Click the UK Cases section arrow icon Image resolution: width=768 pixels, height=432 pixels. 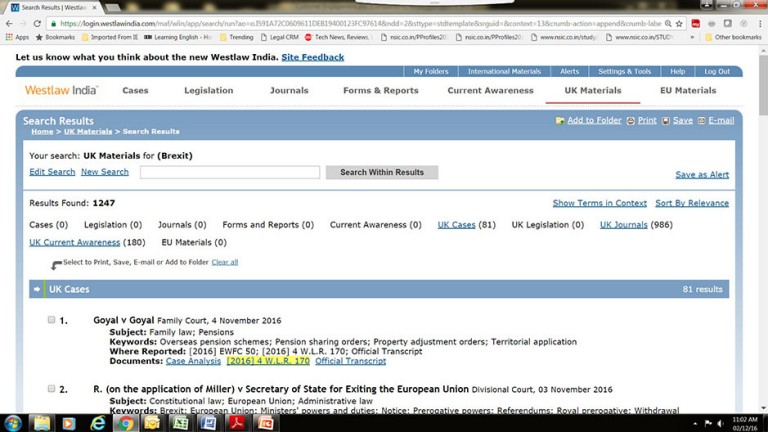click(x=37, y=289)
